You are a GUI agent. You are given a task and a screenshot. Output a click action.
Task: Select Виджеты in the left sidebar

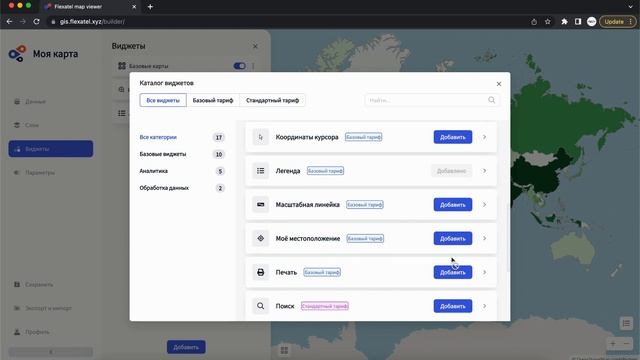(51, 149)
